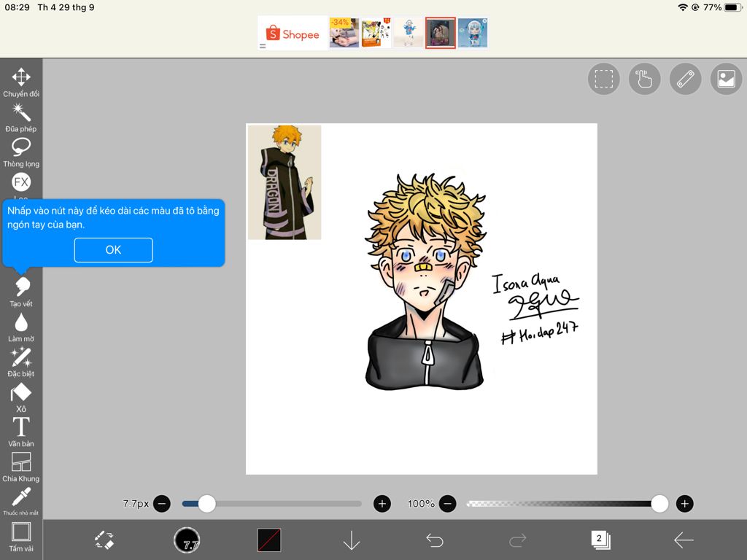This screenshot has height=560, width=747.
Task: Tap the Dragon hoodie reference image
Action: click(285, 182)
